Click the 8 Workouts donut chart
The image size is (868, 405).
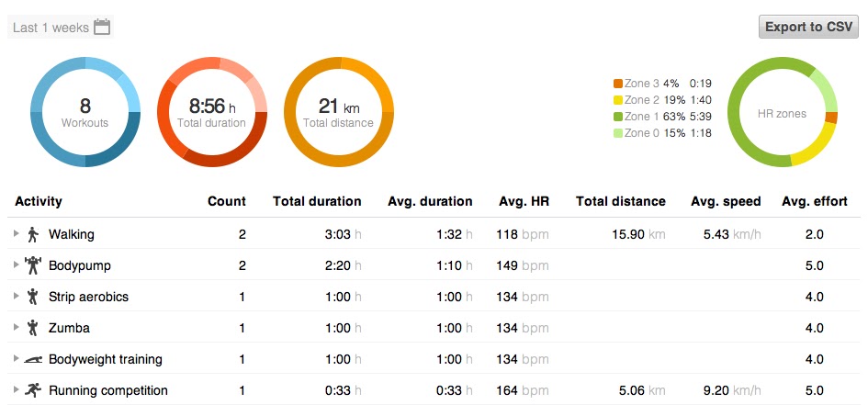point(85,112)
